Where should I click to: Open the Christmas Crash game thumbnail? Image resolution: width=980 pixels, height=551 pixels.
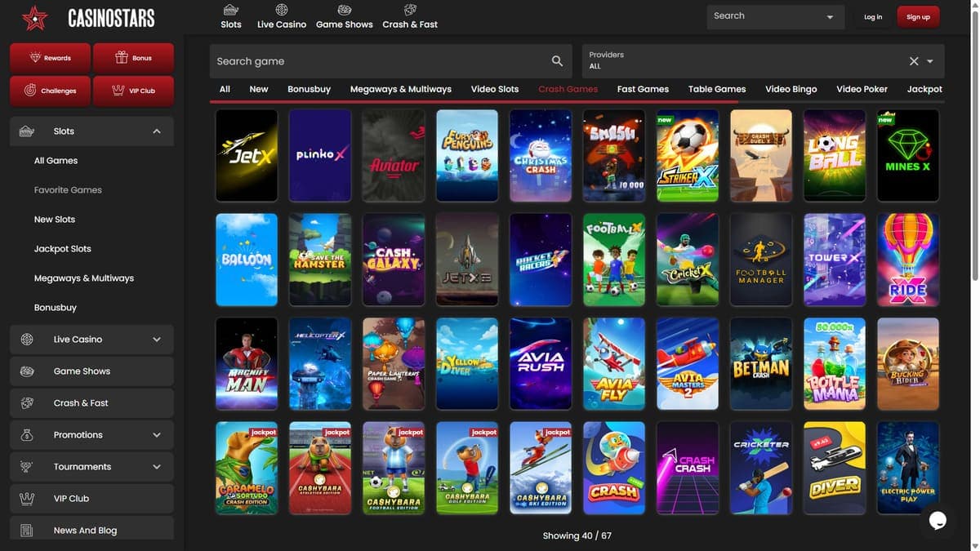[541, 155]
